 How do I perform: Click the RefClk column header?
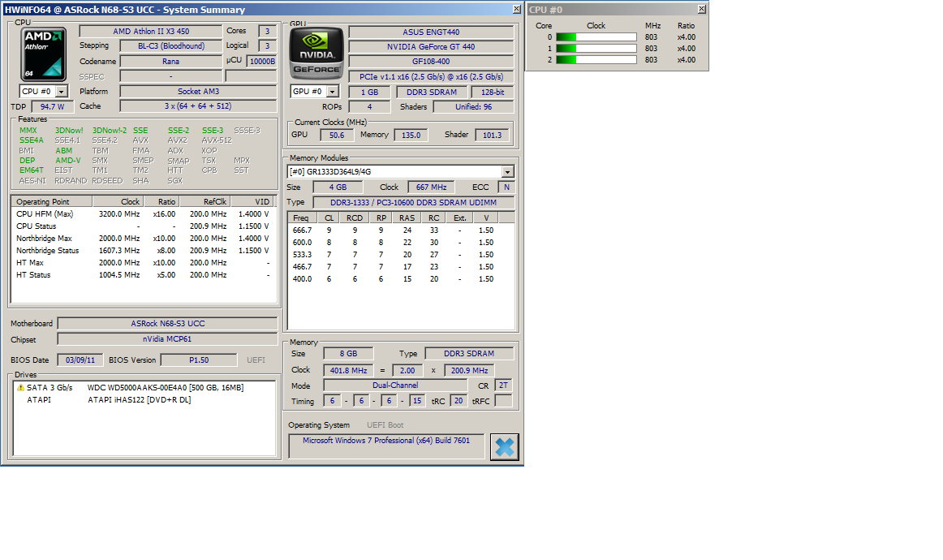(x=205, y=201)
